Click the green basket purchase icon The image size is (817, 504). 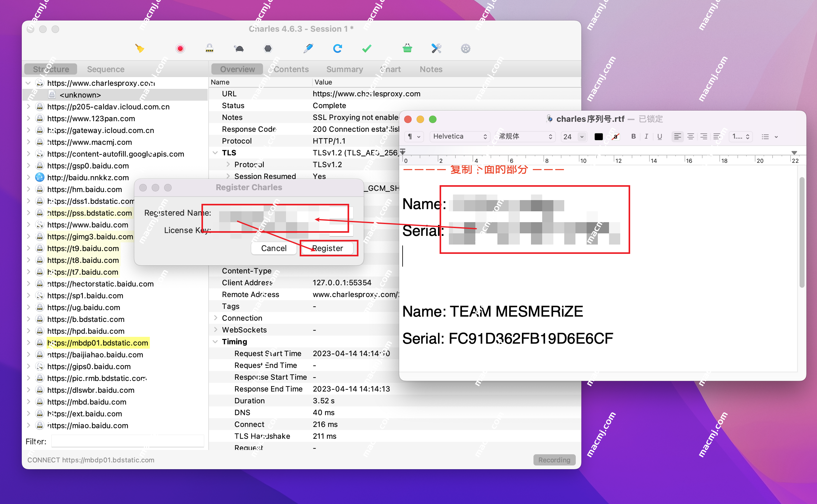point(407,49)
